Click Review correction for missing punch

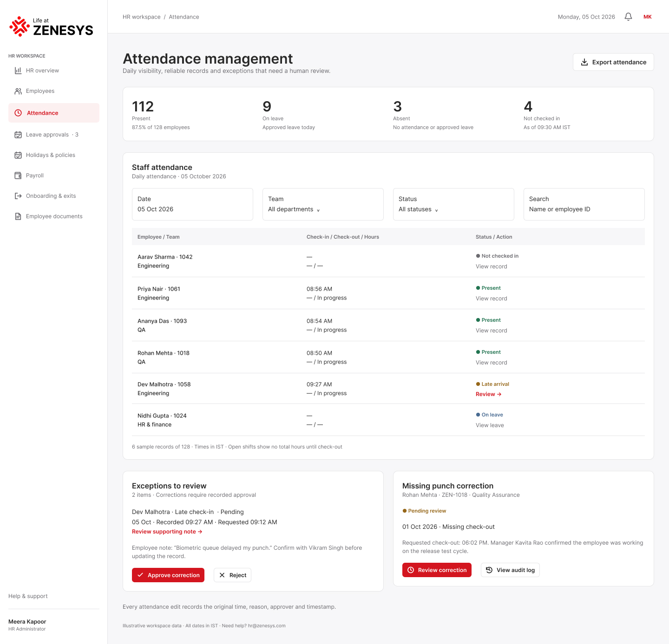tap(437, 570)
